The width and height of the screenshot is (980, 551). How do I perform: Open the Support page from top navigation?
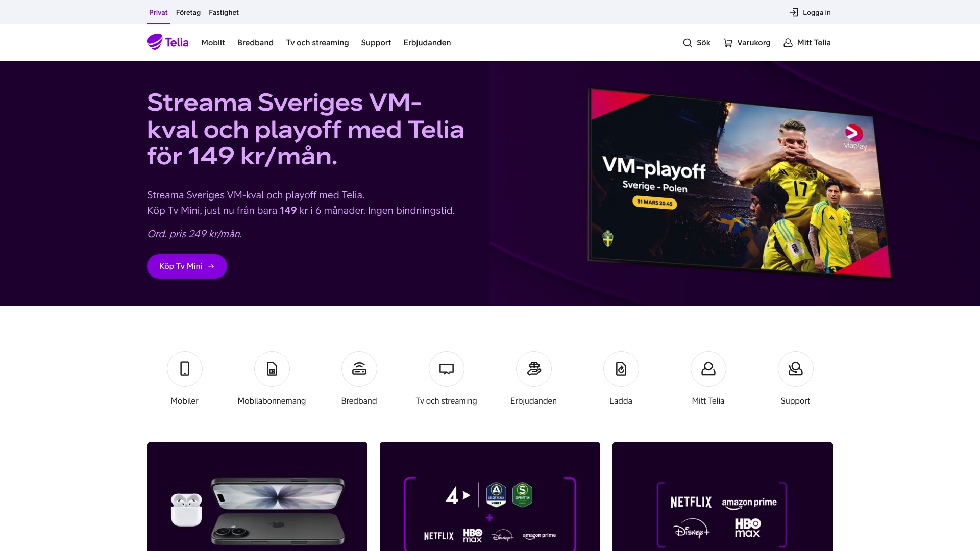tap(376, 43)
